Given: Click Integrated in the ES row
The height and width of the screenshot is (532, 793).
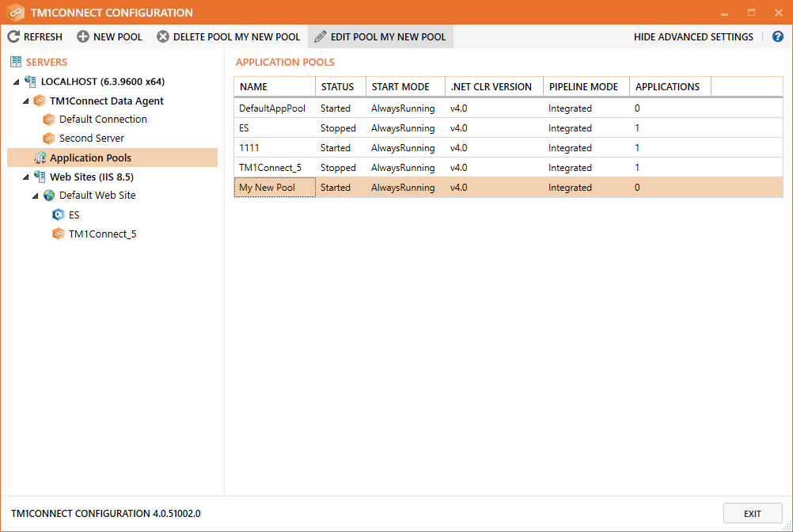Looking at the screenshot, I should point(570,128).
